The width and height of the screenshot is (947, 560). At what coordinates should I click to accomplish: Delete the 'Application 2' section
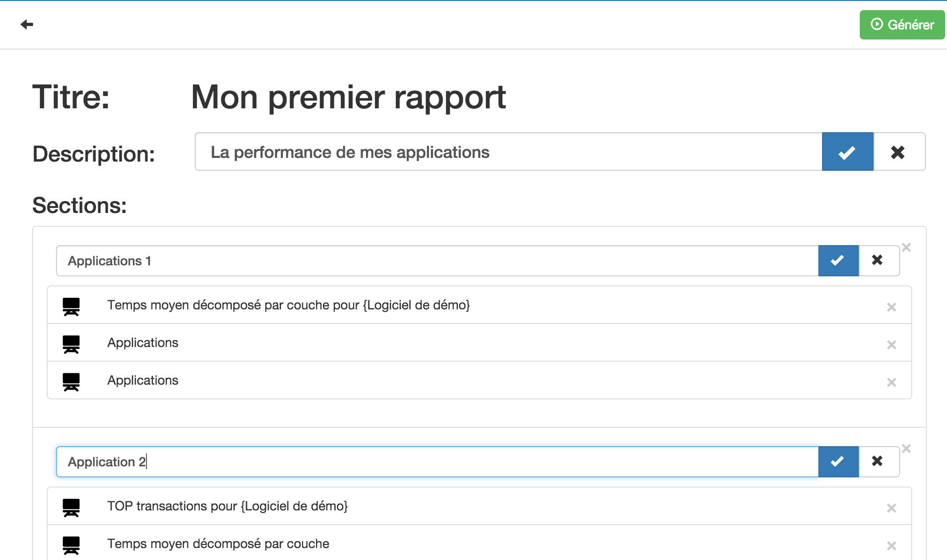[x=907, y=448]
